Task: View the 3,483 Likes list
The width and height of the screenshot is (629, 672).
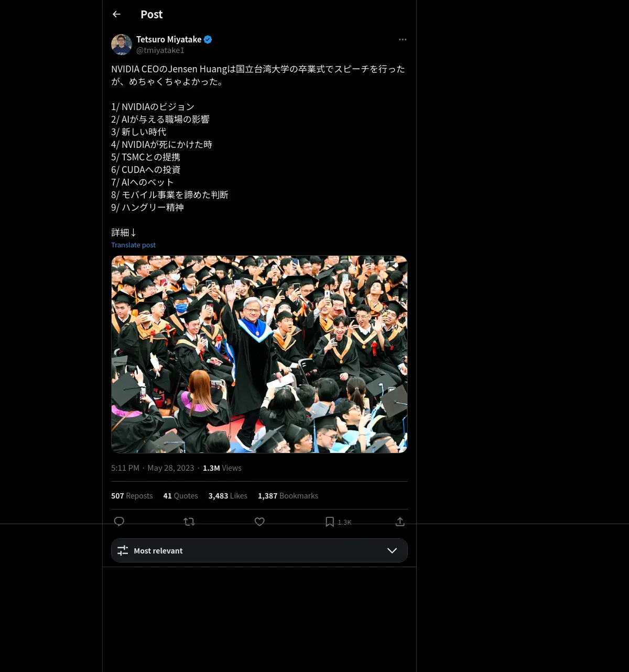Action: click(x=228, y=495)
